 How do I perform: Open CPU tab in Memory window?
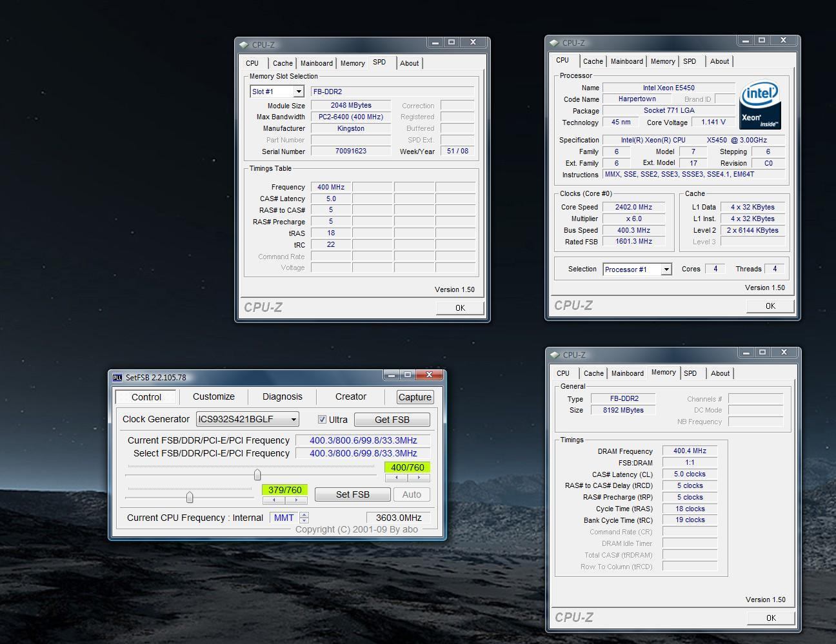click(563, 373)
